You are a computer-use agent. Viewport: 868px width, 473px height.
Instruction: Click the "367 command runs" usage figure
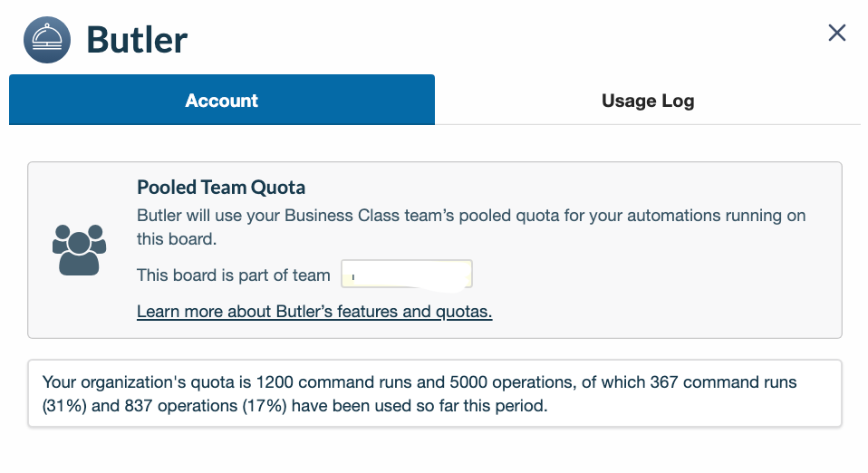pos(723,382)
